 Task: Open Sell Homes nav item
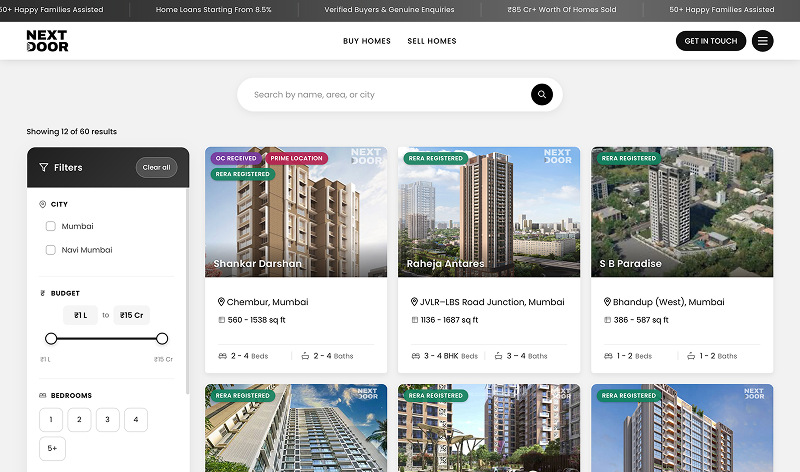click(x=432, y=41)
